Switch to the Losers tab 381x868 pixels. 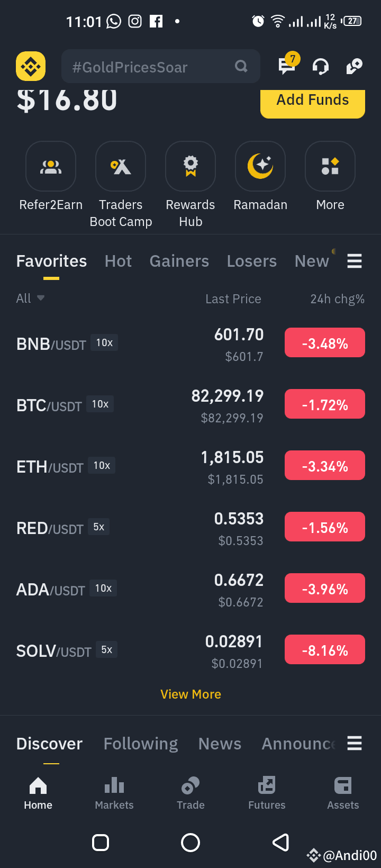click(252, 261)
